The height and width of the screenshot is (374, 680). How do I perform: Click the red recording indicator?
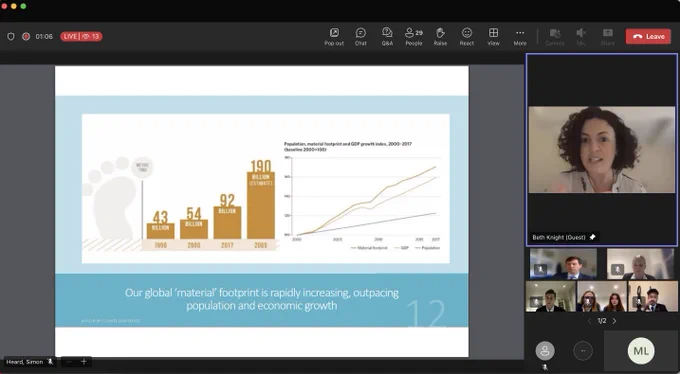pos(26,36)
